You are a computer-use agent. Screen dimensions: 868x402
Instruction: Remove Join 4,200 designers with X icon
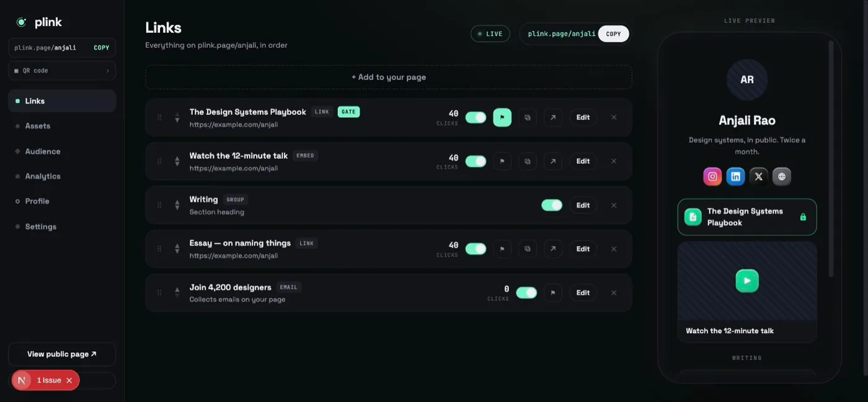click(x=614, y=293)
